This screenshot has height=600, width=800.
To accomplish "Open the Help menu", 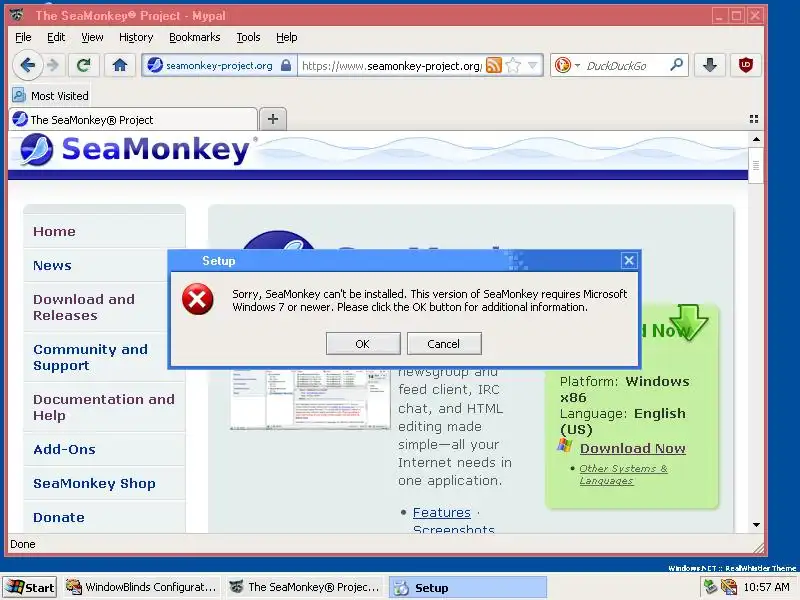I will pos(286,37).
